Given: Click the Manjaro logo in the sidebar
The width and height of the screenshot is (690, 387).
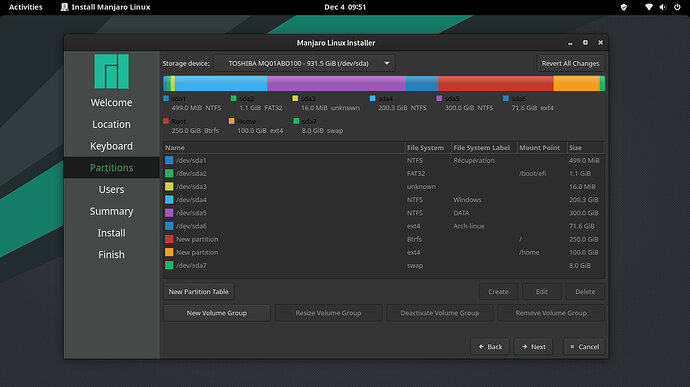Looking at the screenshot, I should tap(111, 71).
